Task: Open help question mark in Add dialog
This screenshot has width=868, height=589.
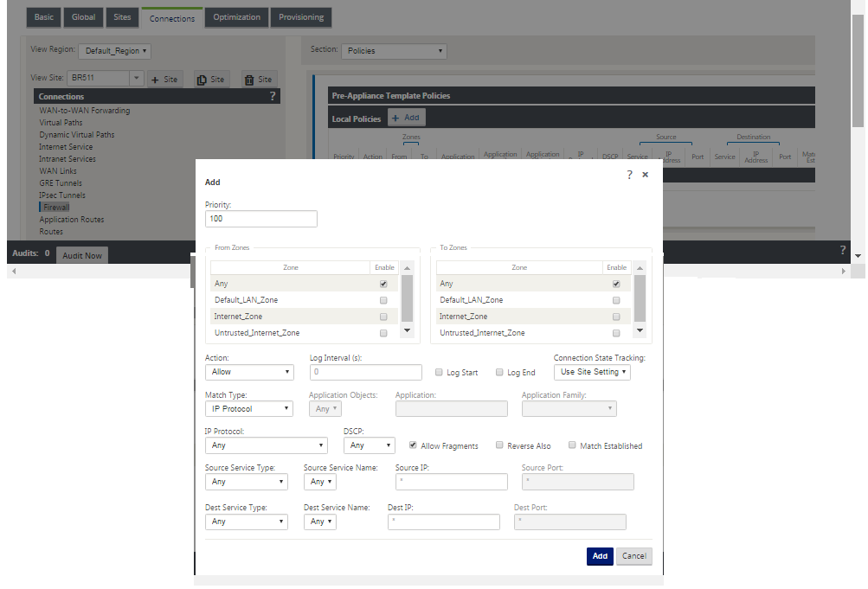Action: (629, 175)
